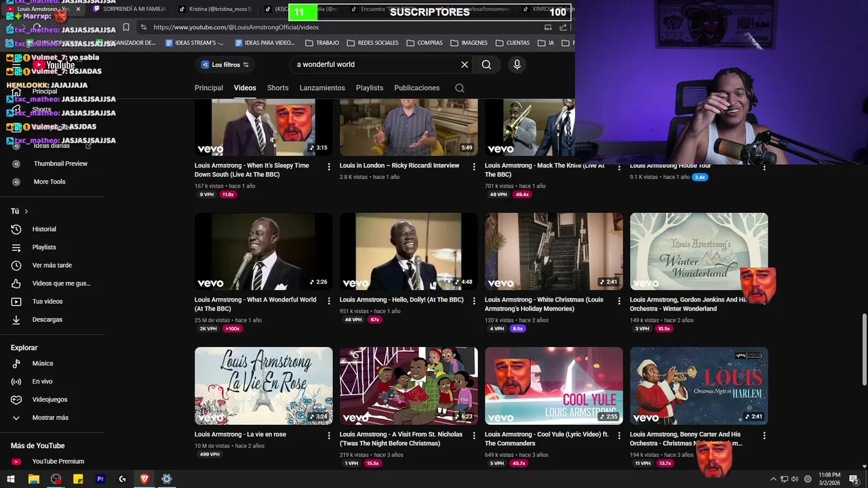Open the 'White Christmas' video title link

pyautogui.click(x=544, y=304)
